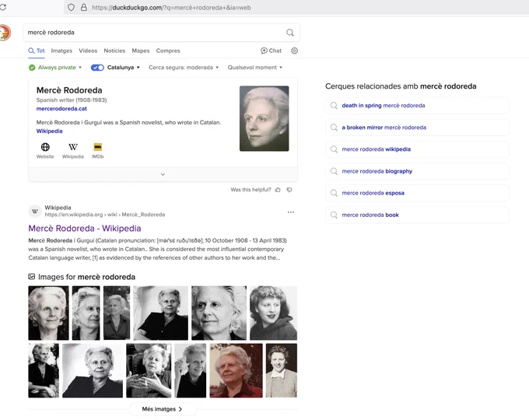This screenshot has height=420, width=529.
Task: Open the Chat button
Action: pos(271,51)
